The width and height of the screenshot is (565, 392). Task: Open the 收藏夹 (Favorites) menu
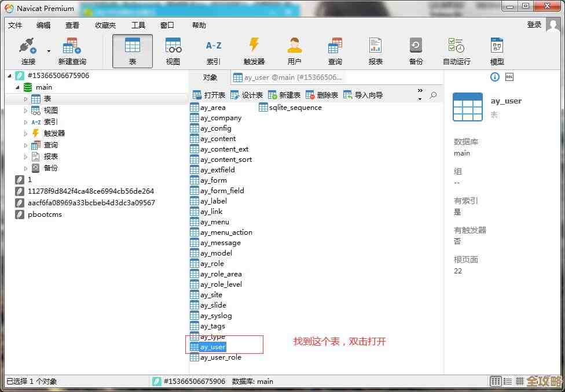click(x=105, y=25)
